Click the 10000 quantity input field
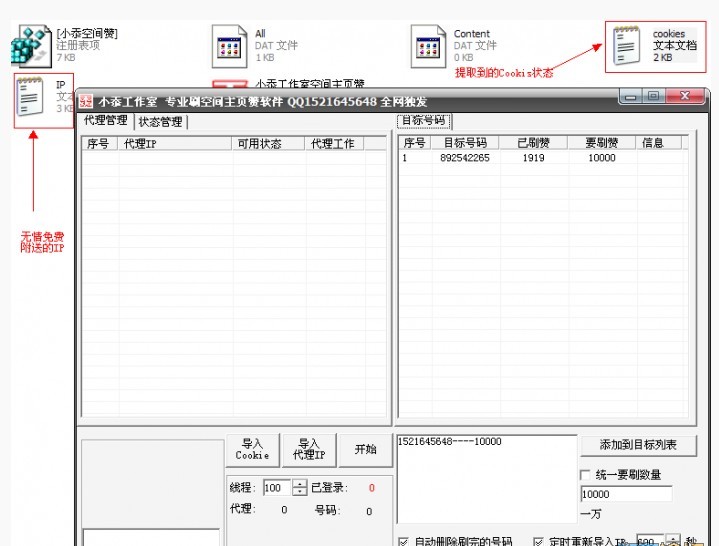The width and height of the screenshot is (719, 546). tap(625, 494)
